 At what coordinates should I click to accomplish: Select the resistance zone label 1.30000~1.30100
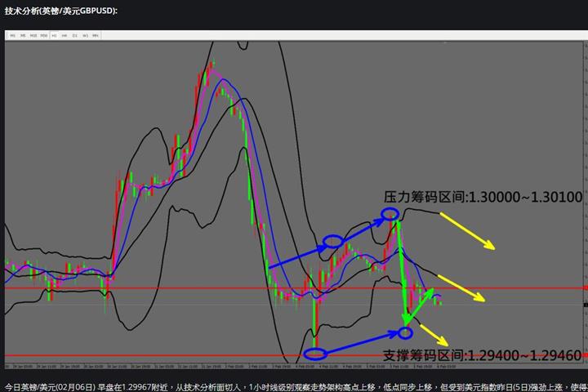pos(483,197)
